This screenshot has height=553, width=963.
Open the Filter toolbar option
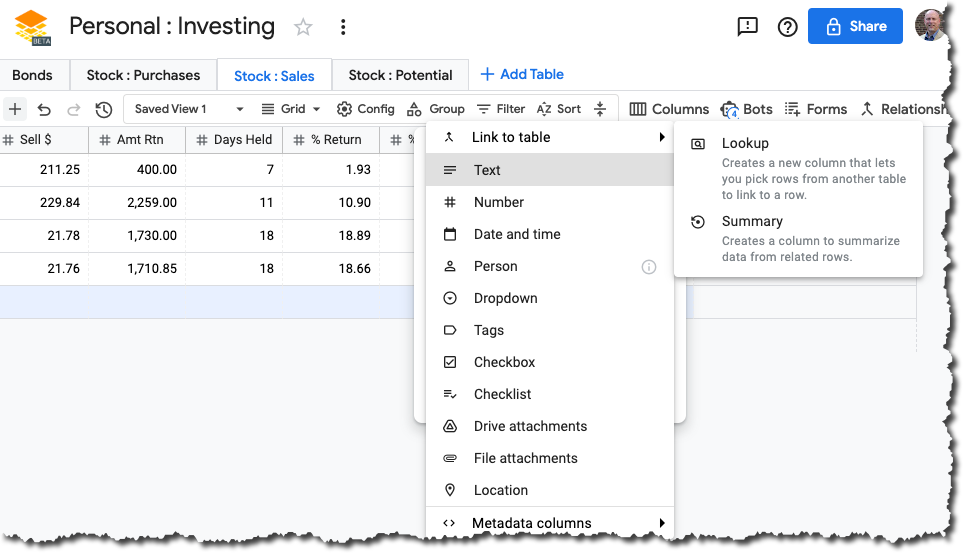(x=500, y=109)
